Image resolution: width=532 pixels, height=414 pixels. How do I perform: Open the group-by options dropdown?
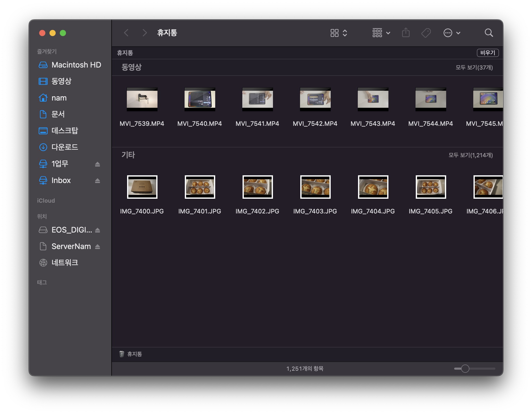(381, 33)
